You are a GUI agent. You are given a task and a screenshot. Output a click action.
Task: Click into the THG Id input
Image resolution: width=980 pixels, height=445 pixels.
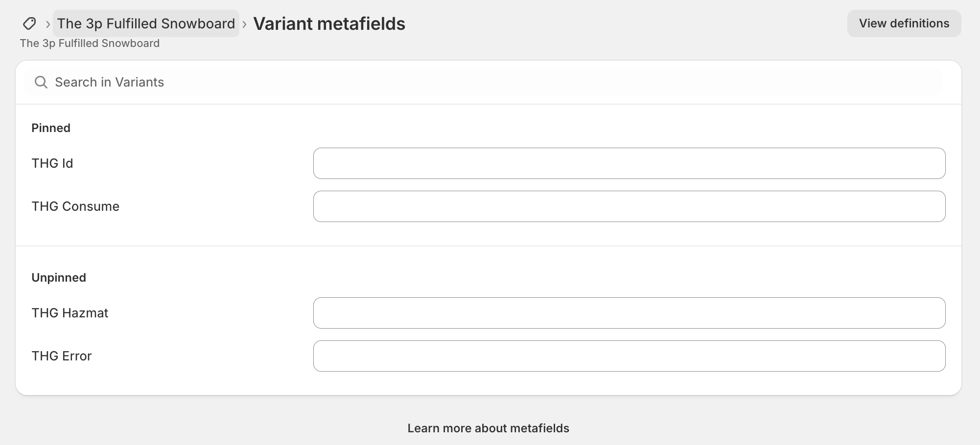pos(629,163)
